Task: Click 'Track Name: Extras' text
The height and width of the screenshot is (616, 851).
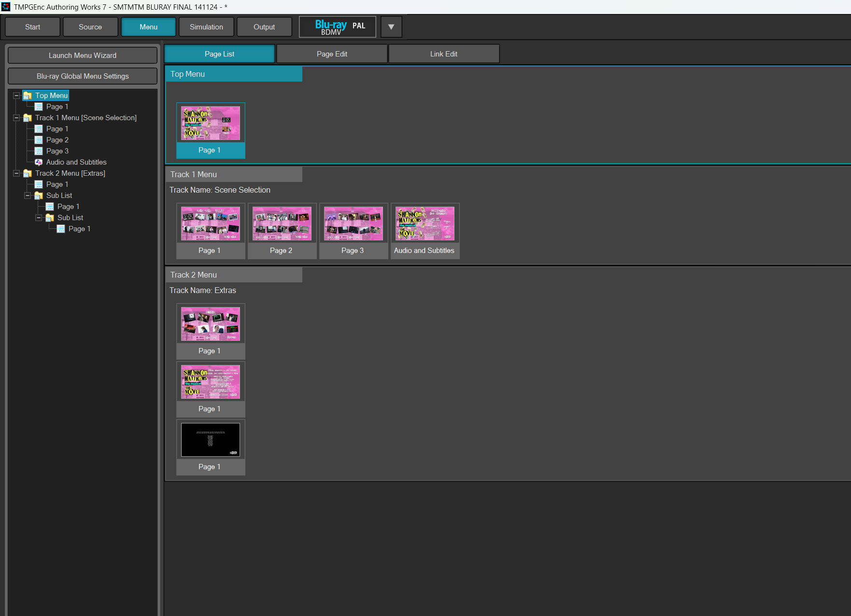Action: 203,291
